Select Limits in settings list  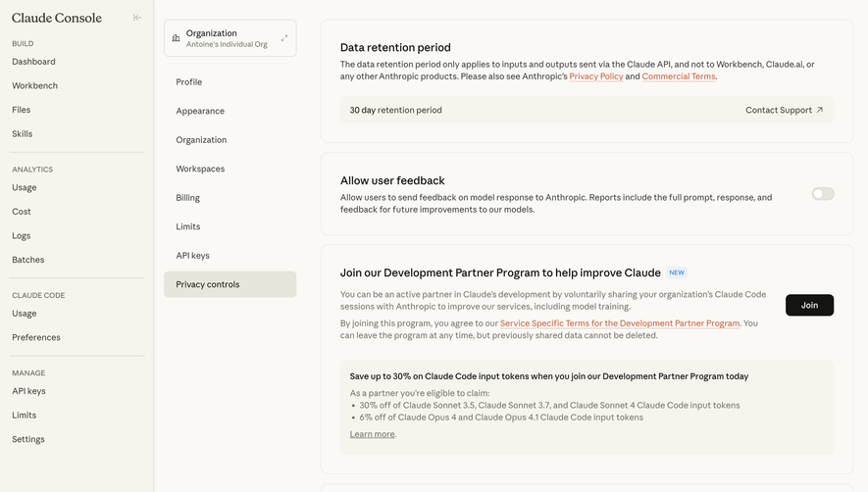[x=230, y=226]
